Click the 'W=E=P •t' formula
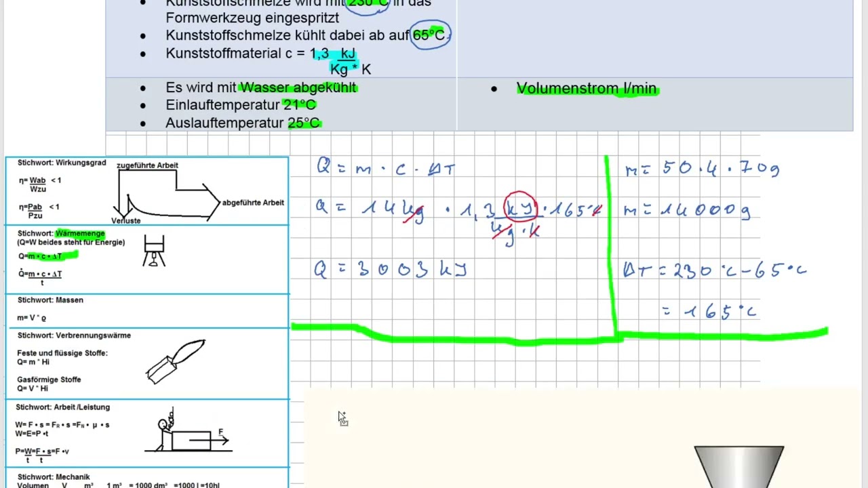This screenshot has height=488, width=868. click(x=32, y=434)
